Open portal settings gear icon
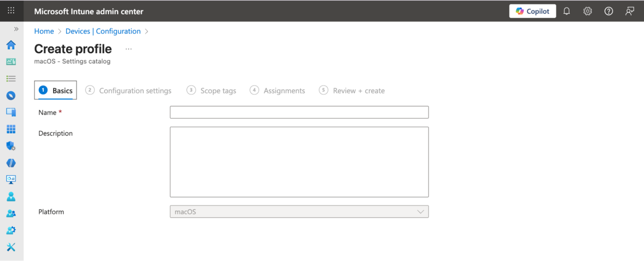 click(588, 11)
